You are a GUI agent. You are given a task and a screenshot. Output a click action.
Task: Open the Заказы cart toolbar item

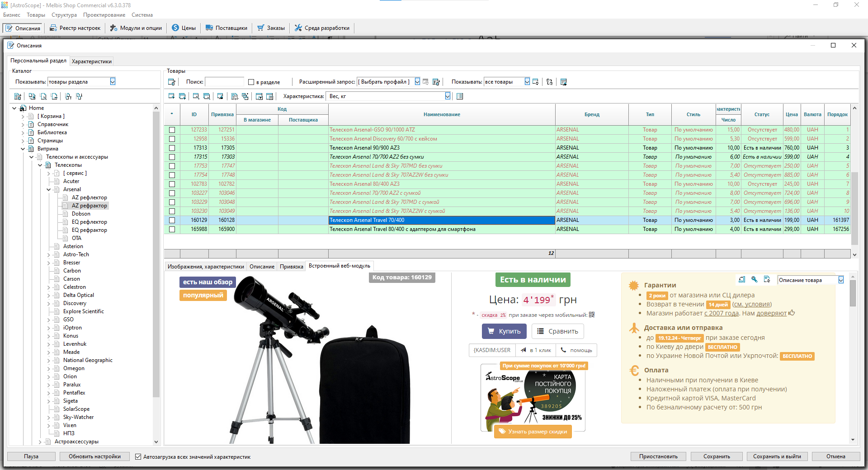271,28
